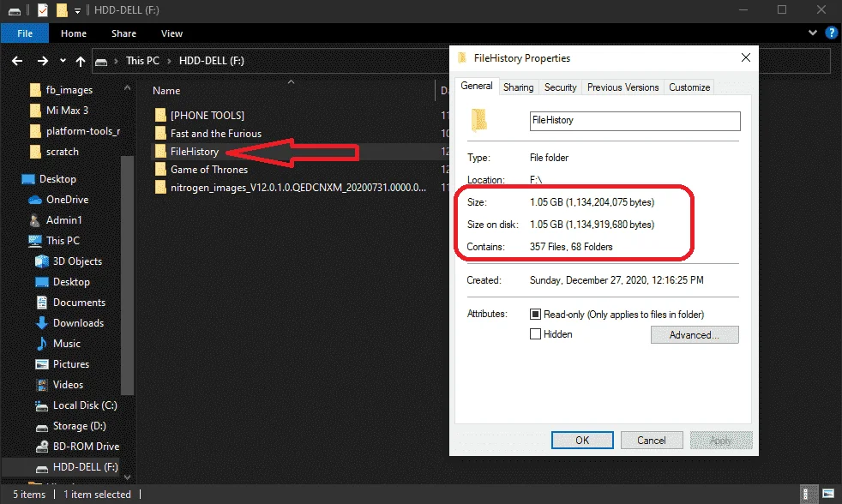Select This PC in navigation pane

pyautogui.click(x=63, y=241)
